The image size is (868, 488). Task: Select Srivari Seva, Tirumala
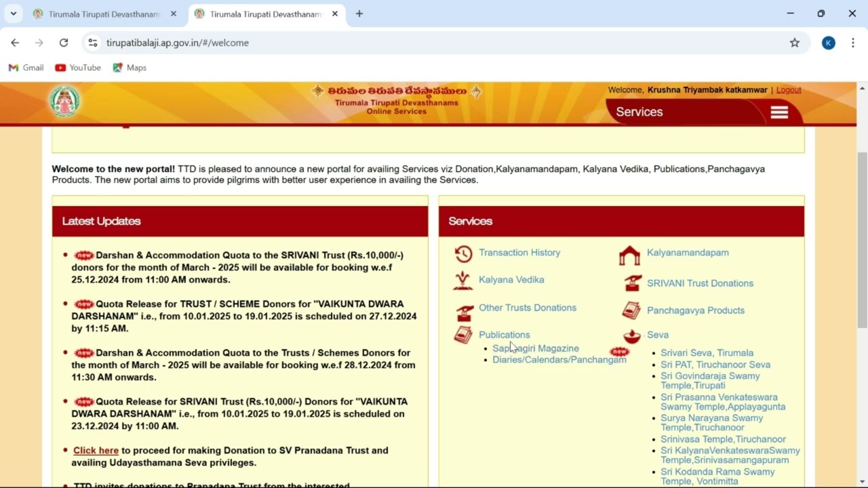point(707,353)
